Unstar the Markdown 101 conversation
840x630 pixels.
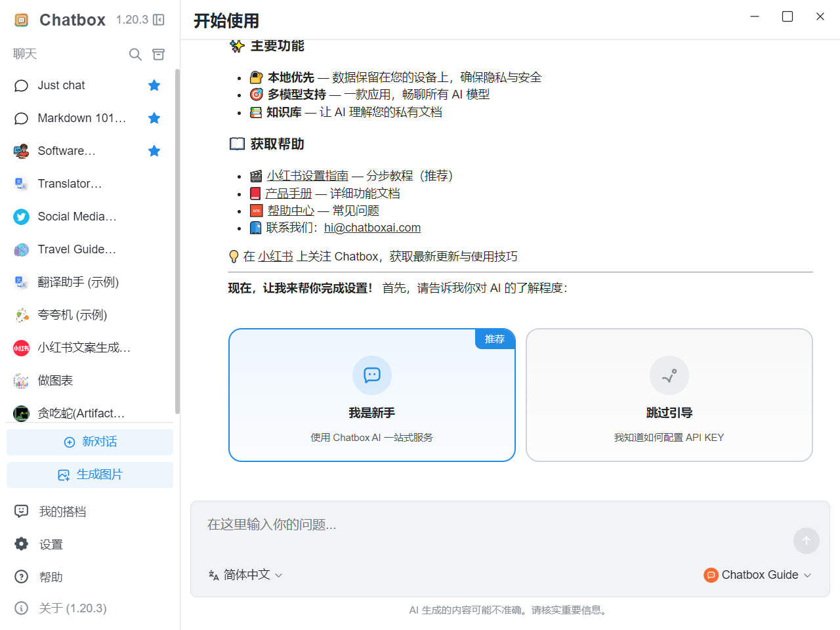tap(154, 118)
